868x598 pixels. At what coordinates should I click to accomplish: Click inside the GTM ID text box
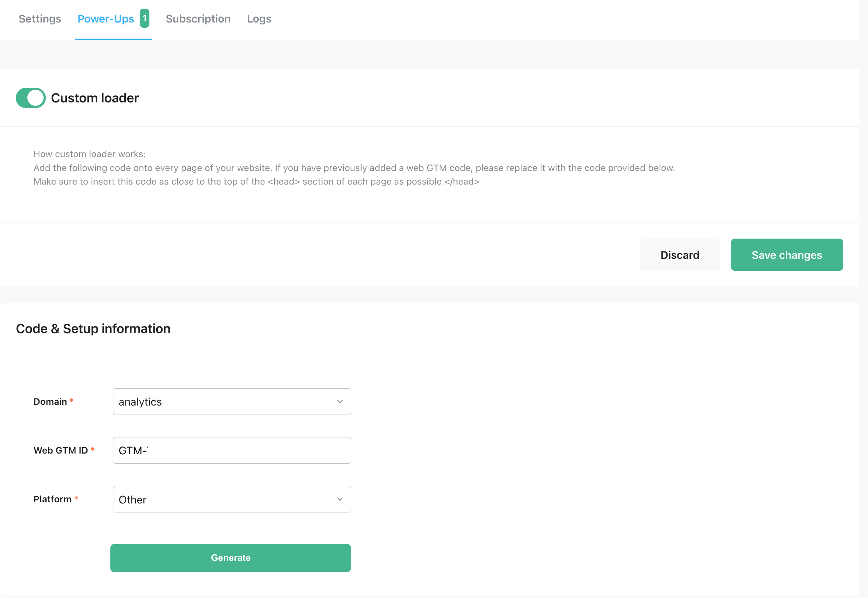pos(231,450)
